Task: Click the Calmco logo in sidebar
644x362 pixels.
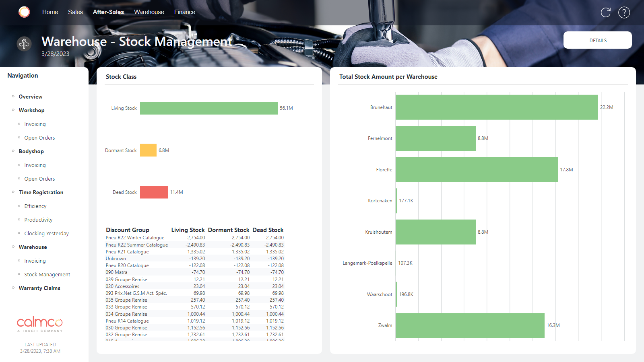Action: click(x=40, y=324)
